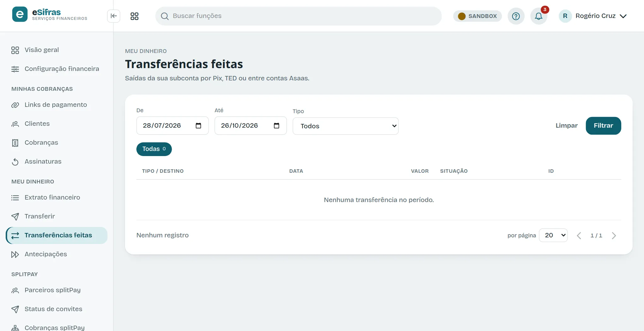Image resolution: width=644 pixels, height=331 pixels.
Task: Open the notifications bell icon
Action: pos(539,16)
